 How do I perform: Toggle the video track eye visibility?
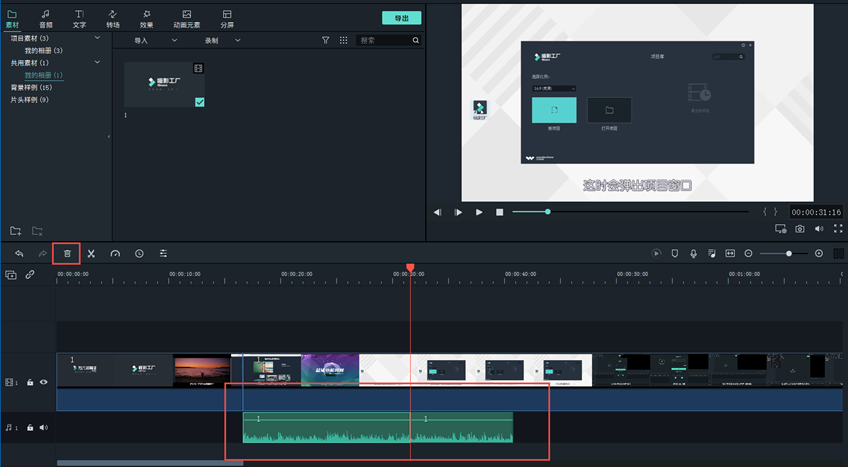click(x=43, y=382)
